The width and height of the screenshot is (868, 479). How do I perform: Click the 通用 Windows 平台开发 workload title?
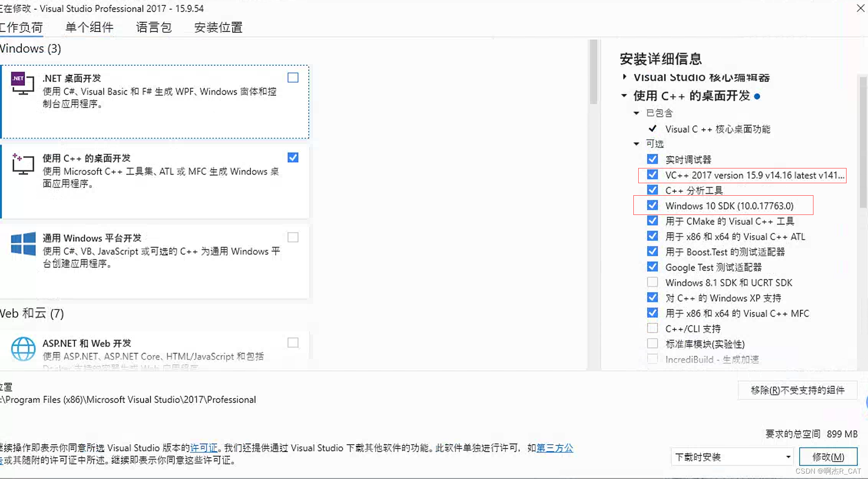point(92,238)
